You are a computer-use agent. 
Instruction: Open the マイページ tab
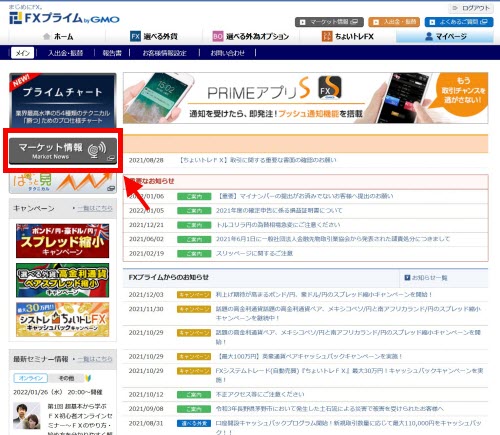coord(445,36)
